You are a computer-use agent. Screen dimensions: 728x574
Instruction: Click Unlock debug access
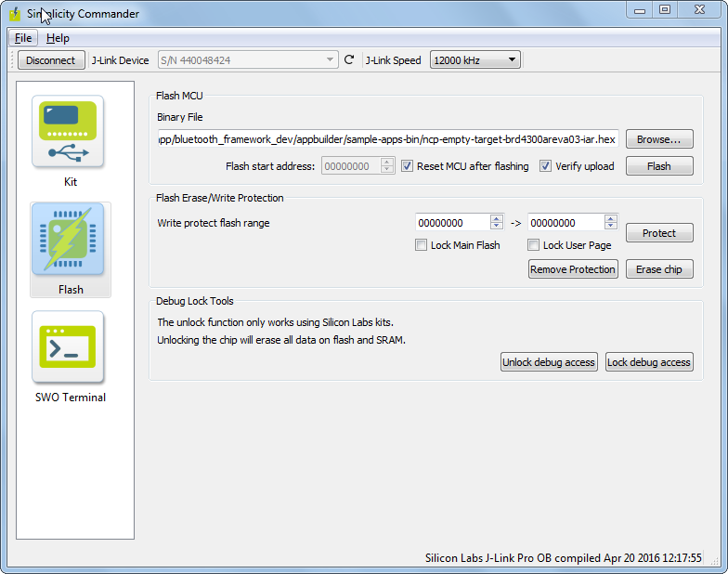point(549,362)
